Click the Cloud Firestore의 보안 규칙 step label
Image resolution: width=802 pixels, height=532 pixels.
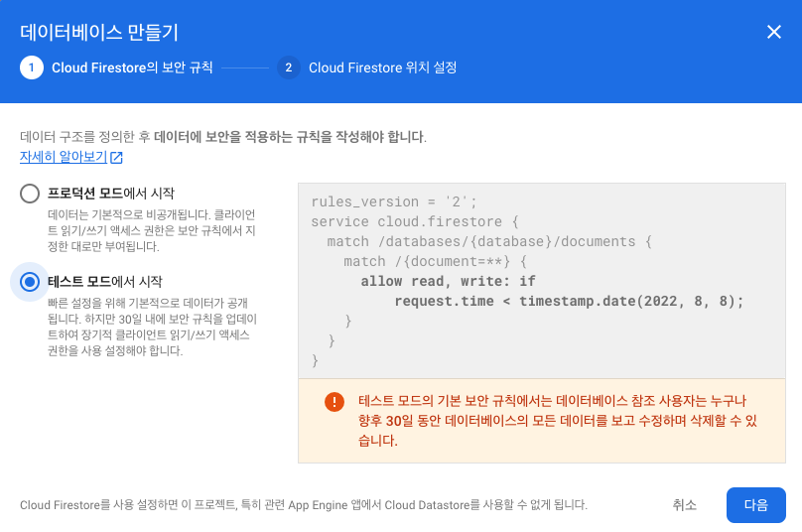(132, 67)
